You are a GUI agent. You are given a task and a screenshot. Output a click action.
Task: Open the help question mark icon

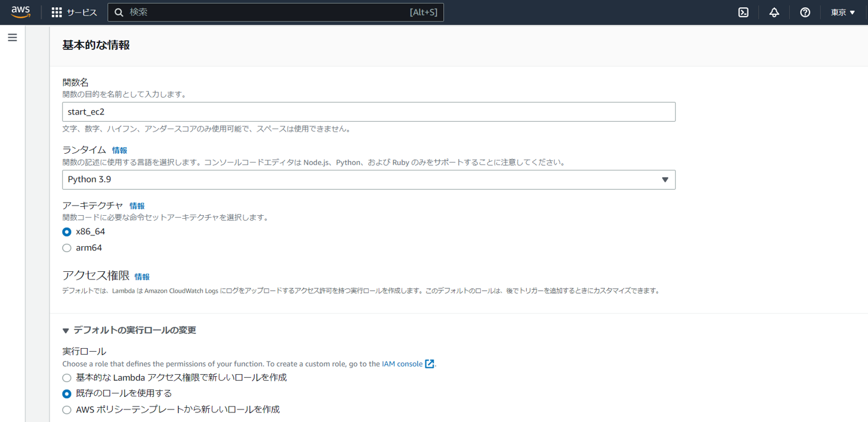click(805, 13)
